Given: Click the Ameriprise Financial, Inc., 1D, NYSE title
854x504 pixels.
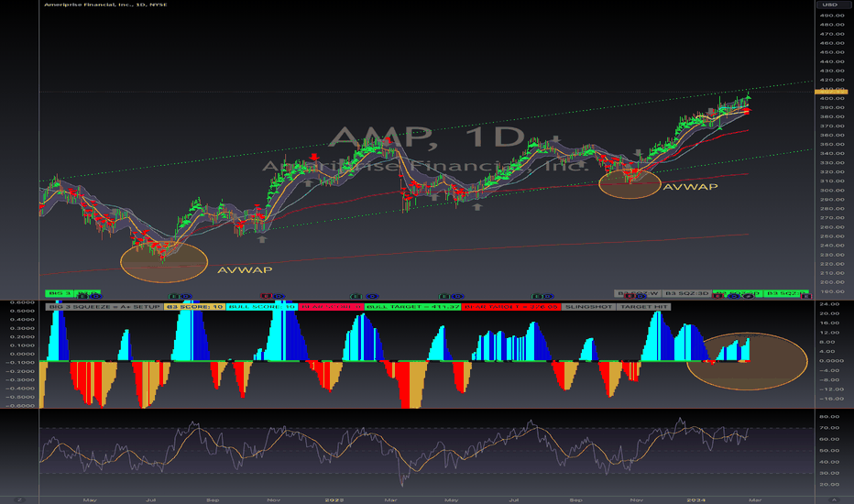Looking at the screenshot, I should tap(105, 5).
